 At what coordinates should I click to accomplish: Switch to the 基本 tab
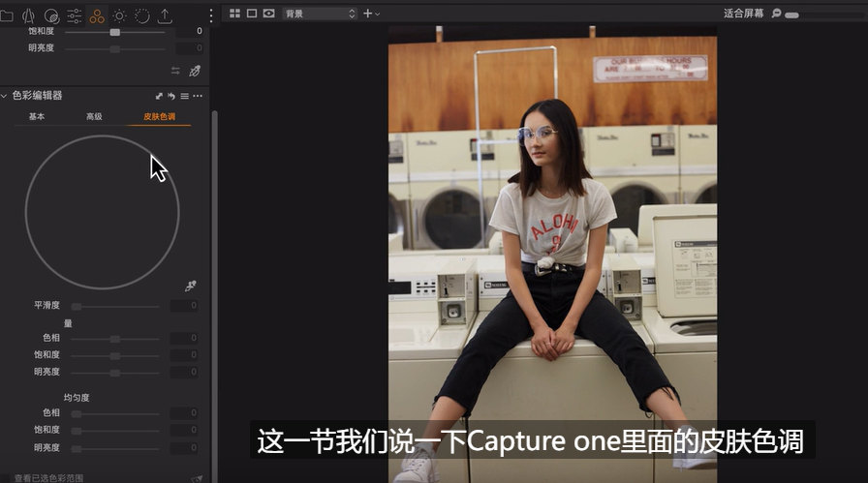(37, 117)
